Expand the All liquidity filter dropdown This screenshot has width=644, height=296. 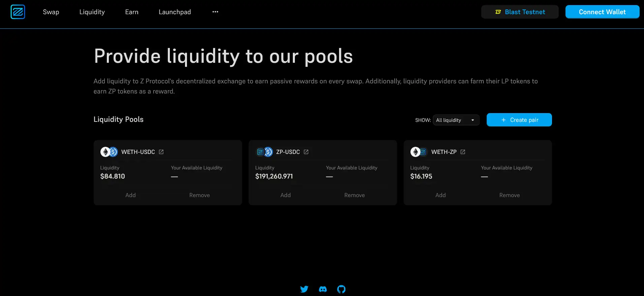point(456,120)
